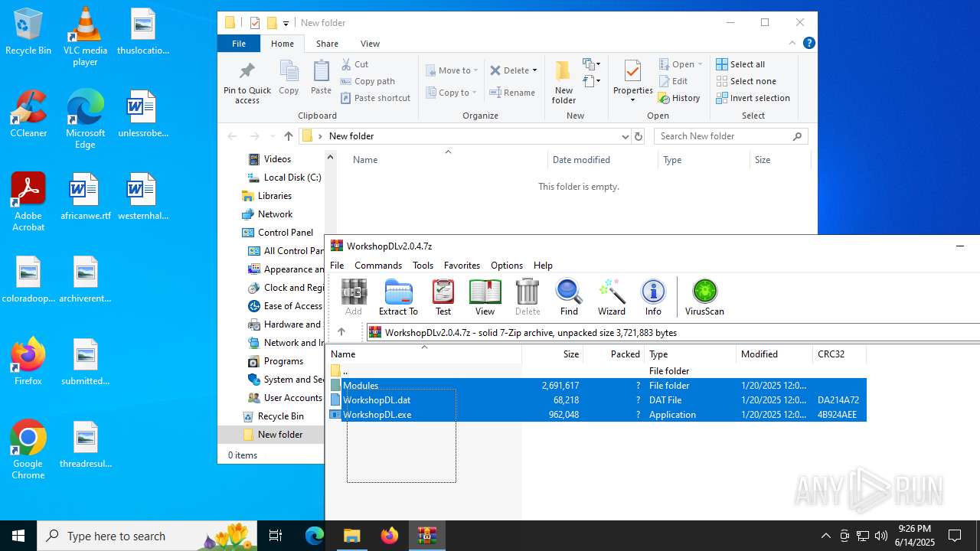Open the WinRAR Favorites menu

coord(462,266)
